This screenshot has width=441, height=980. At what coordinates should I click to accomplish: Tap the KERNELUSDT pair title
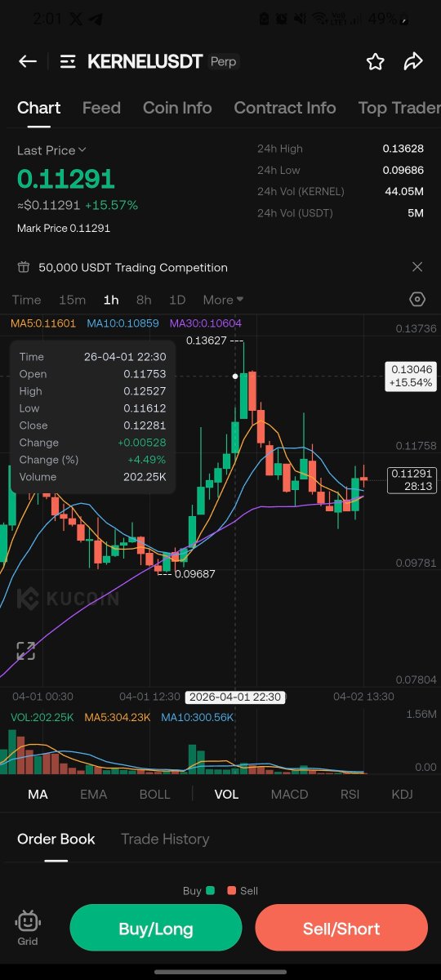[145, 61]
